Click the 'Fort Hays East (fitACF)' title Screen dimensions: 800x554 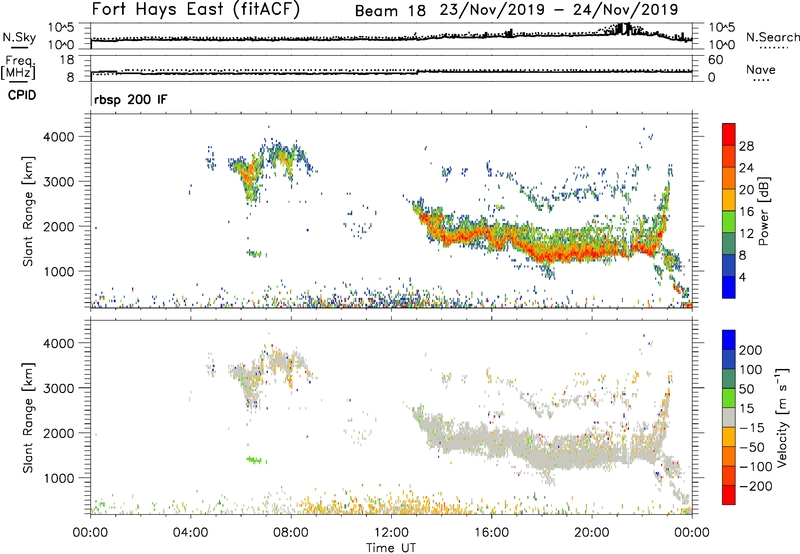[196, 9]
